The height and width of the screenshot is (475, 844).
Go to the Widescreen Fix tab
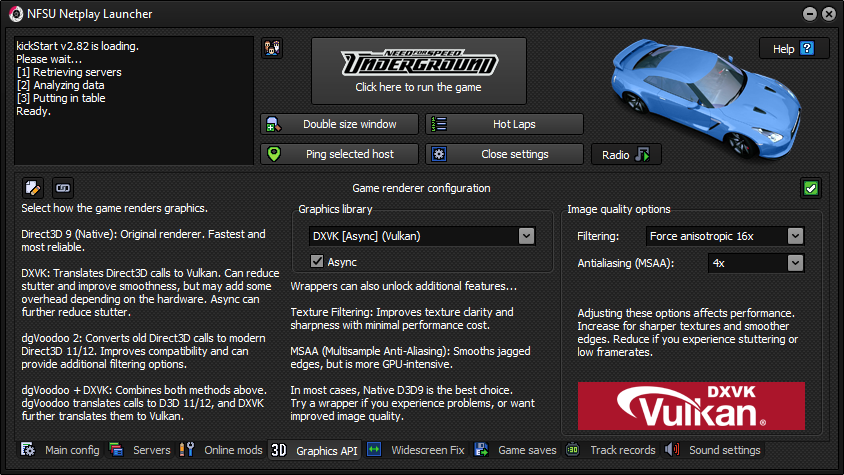tap(417, 450)
